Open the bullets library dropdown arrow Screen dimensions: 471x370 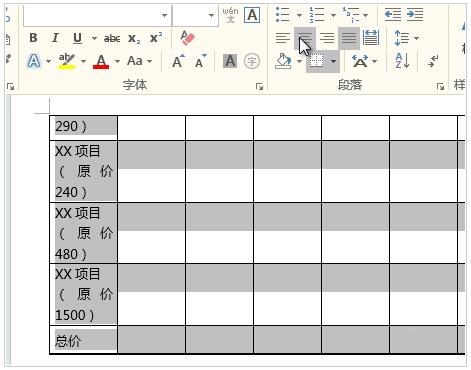299,15
